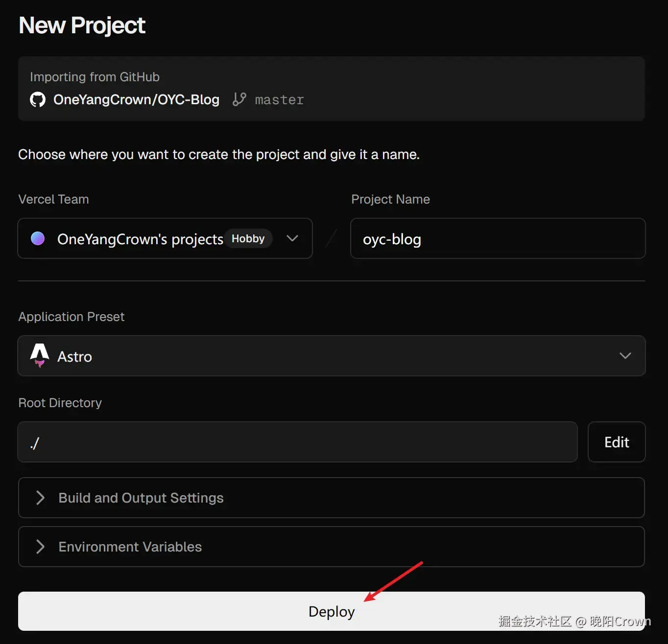
Task: Click the GitHub logo icon
Action: pos(38,100)
